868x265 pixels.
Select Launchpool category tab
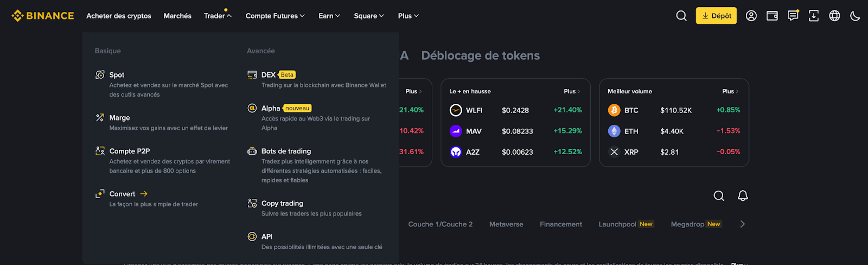coord(626,224)
